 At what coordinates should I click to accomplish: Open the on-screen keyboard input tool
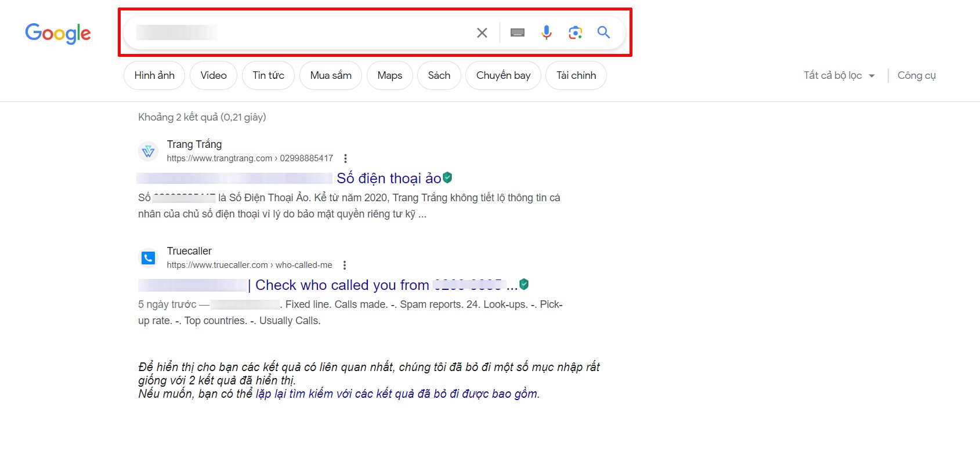click(x=518, y=33)
